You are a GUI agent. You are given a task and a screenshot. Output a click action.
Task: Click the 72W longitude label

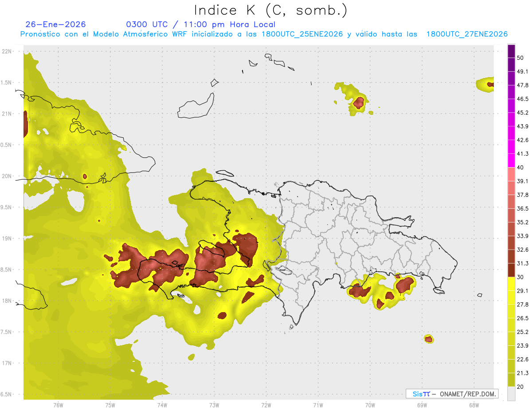pos(266,405)
